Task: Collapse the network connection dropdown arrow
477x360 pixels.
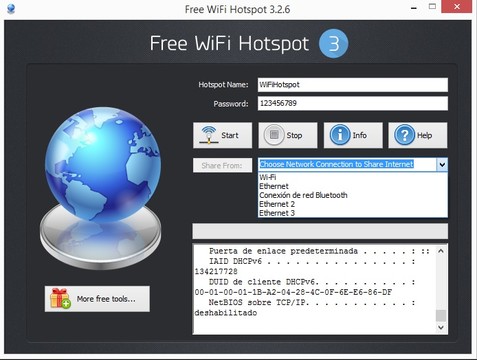Action: click(442, 164)
